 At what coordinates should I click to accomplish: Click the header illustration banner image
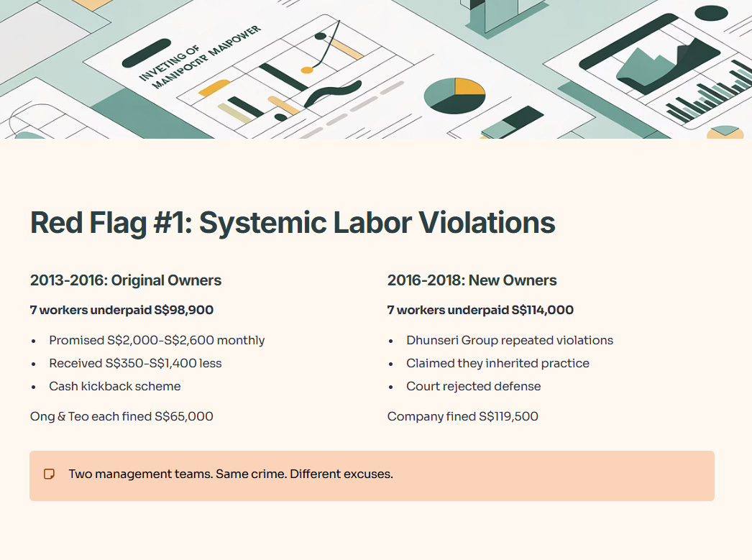[376, 70]
